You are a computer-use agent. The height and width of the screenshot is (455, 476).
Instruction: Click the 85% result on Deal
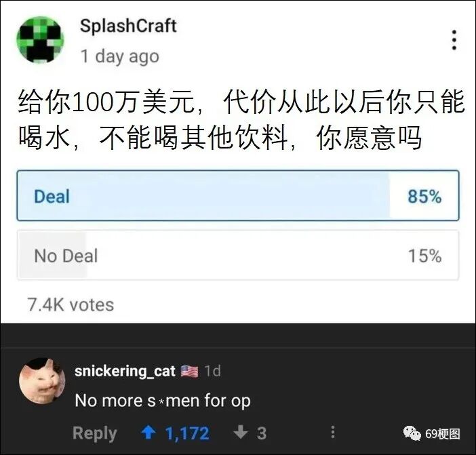(x=424, y=196)
